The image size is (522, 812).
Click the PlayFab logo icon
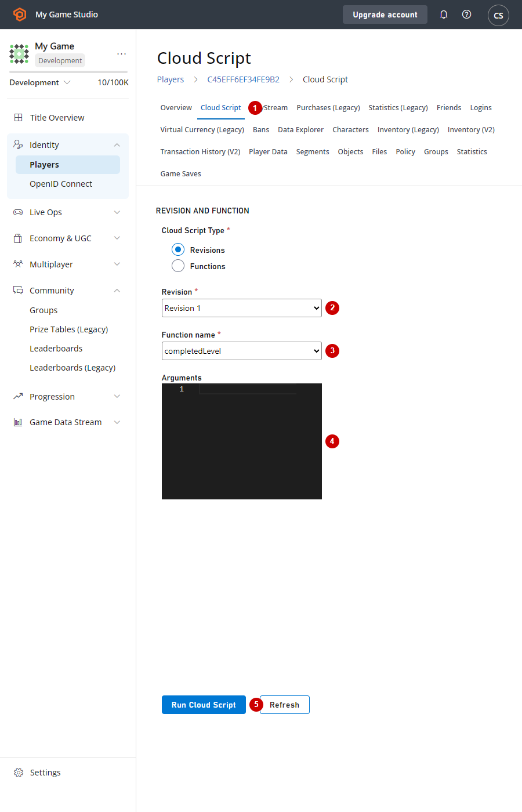pos(20,14)
